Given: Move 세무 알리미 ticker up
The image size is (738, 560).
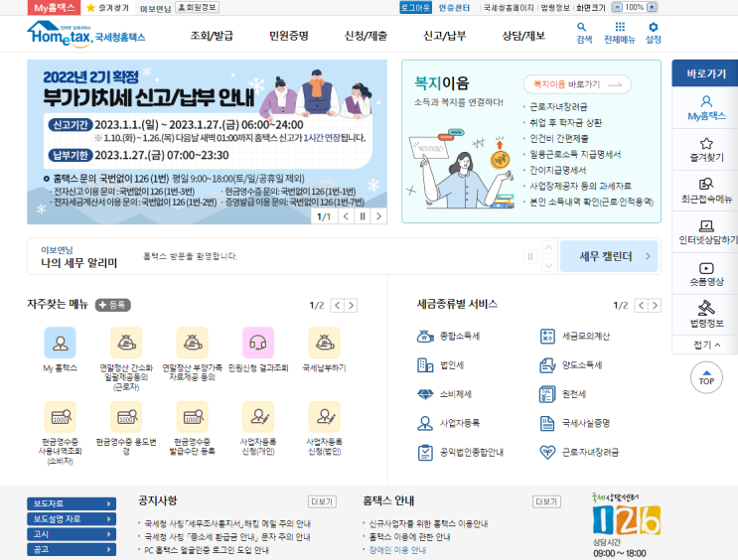Looking at the screenshot, I should tap(548, 247).
